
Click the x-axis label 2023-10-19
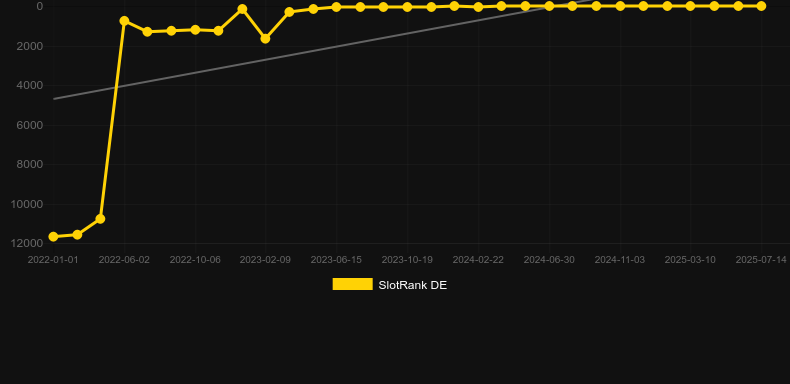407,260
